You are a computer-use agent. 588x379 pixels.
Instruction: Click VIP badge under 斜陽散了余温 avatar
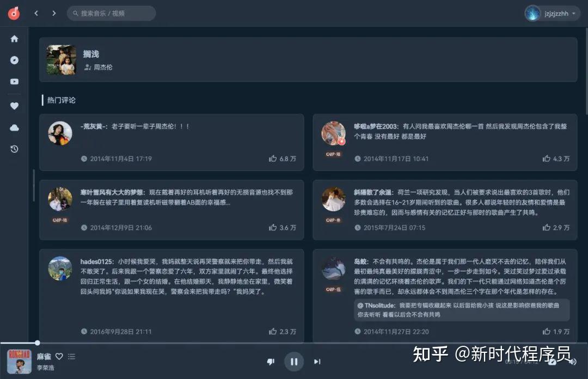[333, 221]
